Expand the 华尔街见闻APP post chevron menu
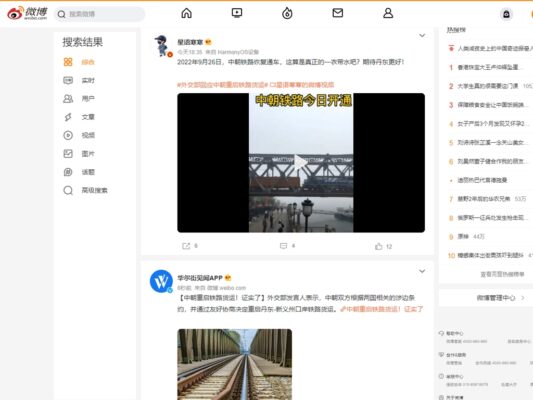Screen dimensions: 533x400 tap(422, 271)
